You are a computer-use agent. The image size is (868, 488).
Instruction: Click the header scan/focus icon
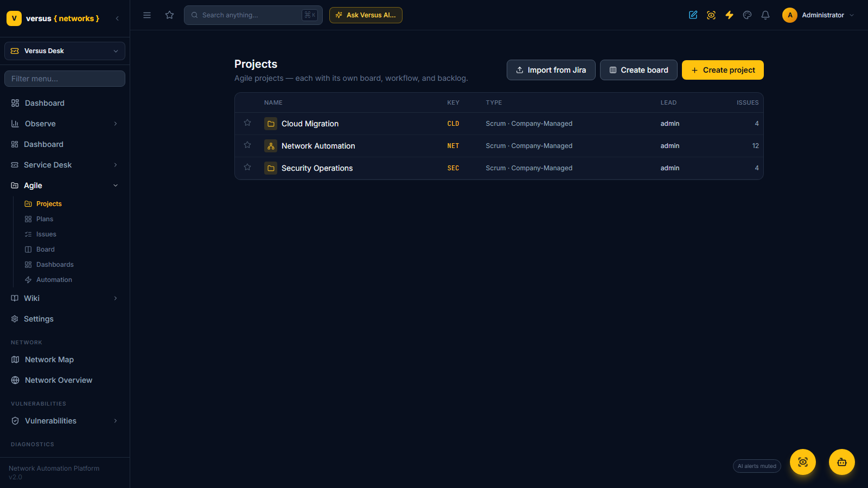[711, 15]
